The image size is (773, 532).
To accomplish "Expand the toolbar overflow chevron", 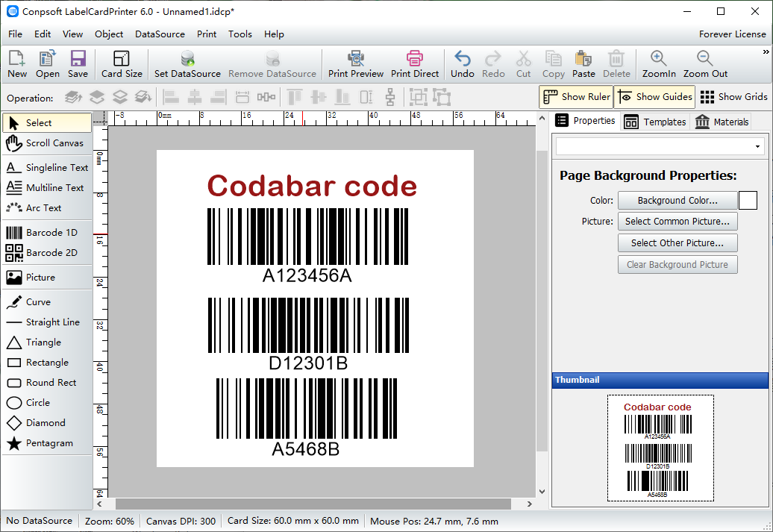I will (766, 51).
